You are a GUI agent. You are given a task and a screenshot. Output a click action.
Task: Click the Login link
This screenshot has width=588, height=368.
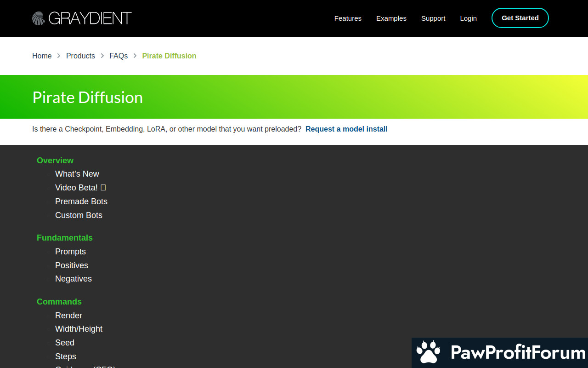coord(468,18)
